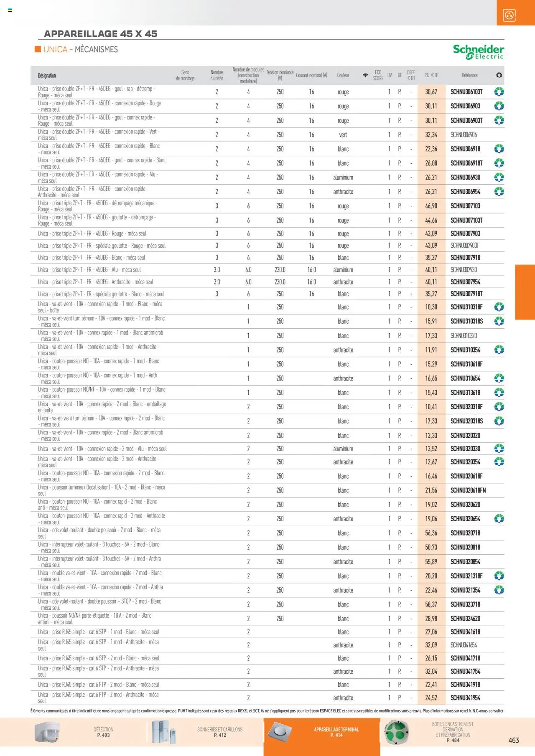
Task: Select reference SCHNU341654
Action: 464,645
